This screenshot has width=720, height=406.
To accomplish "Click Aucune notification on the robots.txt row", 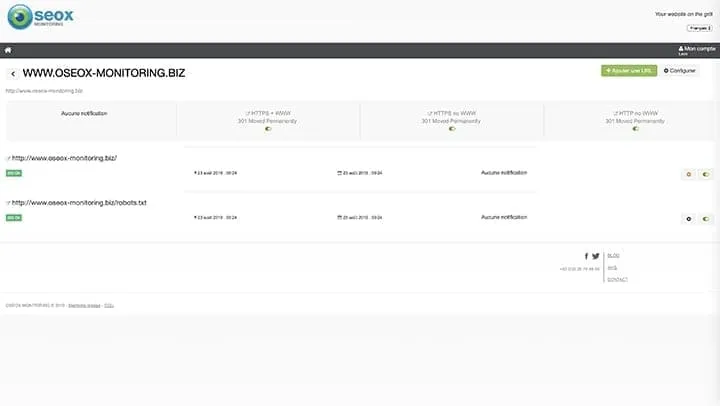I will coord(504,217).
